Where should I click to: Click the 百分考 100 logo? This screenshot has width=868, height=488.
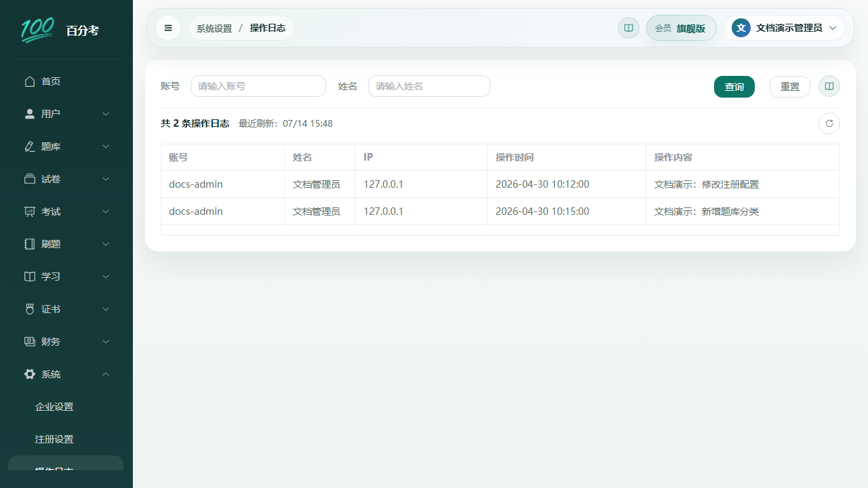tap(37, 30)
